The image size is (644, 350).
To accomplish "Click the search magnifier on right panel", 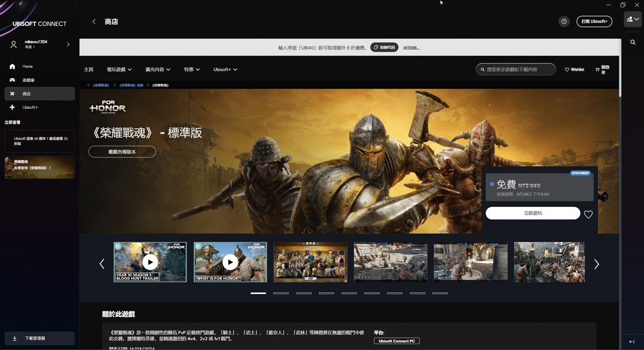I will click(x=633, y=42).
